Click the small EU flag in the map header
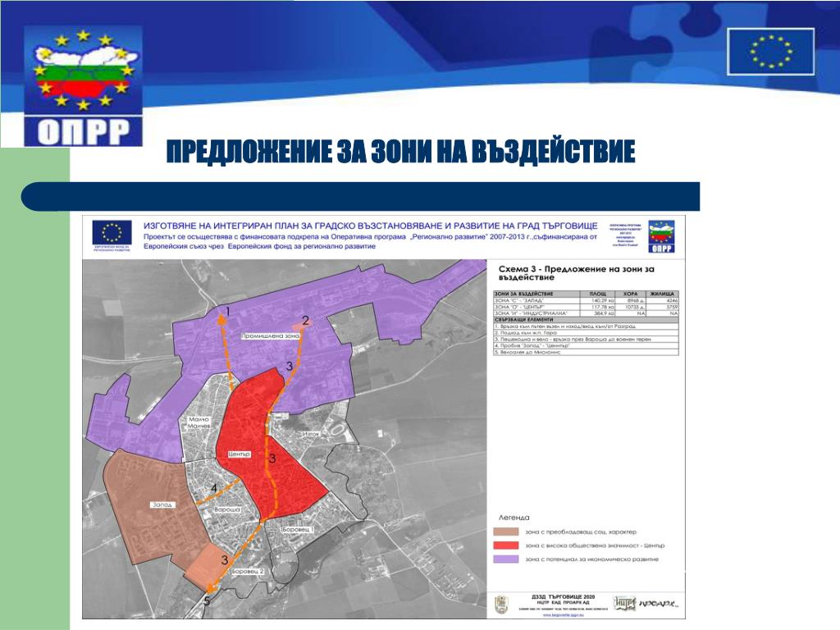The image size is (840, 630). tap(112, 233)
